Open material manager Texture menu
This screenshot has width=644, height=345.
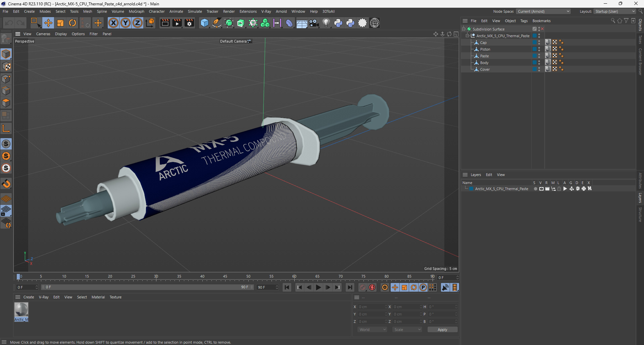click(115, 297)
